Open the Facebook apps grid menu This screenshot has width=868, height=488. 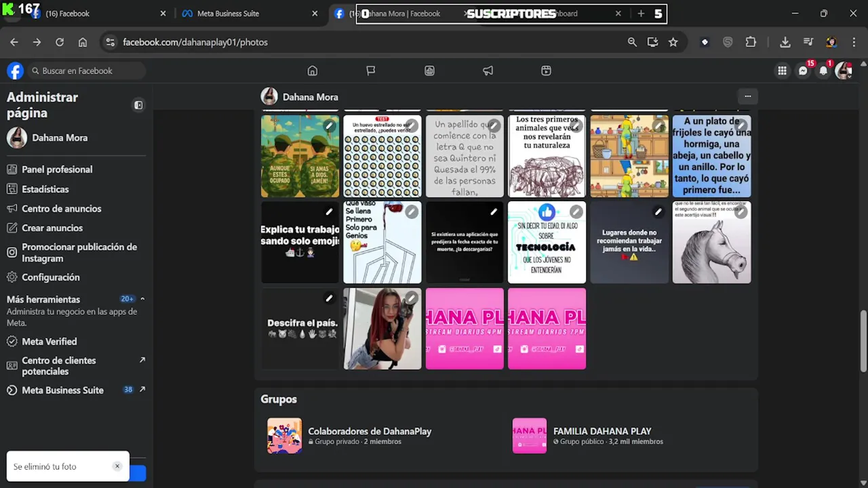click(x=782, y=70)
